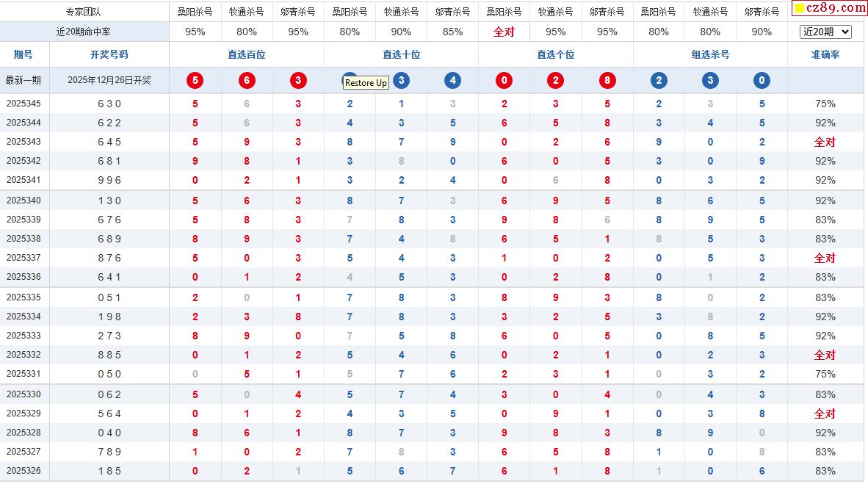Click winning number 6 2 2
Viewport: 868px width, 484px height.
tap(109, 123)
